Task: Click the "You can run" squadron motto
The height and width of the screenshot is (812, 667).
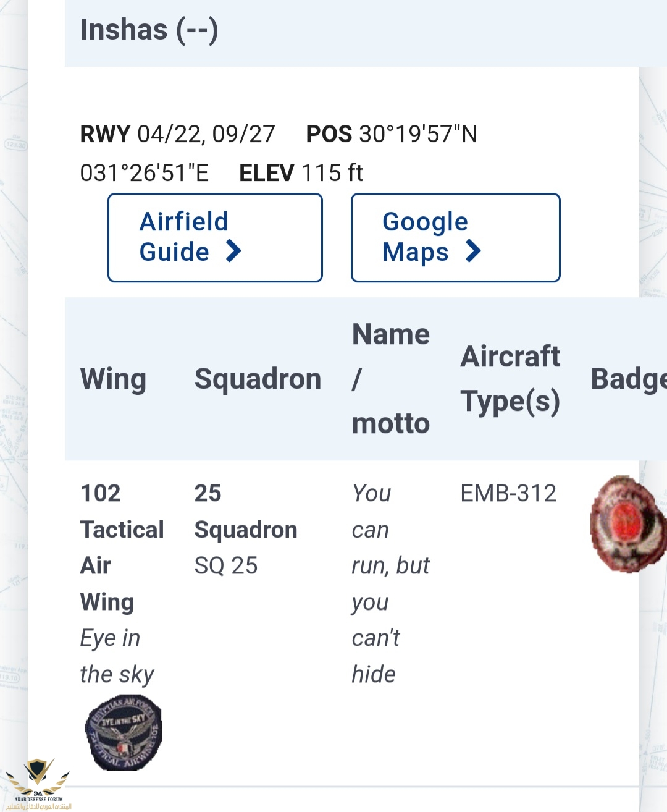Action: (x=390, y=583)
